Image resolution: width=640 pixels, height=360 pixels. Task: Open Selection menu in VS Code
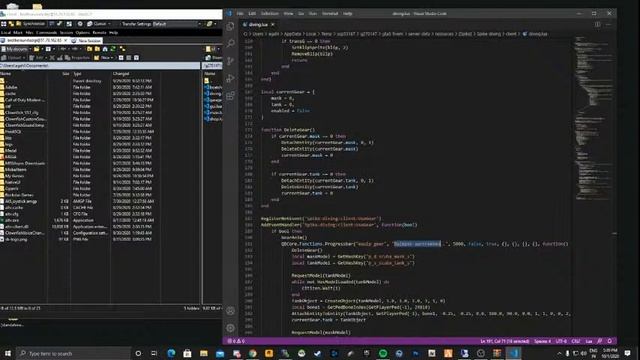(270, 13)
